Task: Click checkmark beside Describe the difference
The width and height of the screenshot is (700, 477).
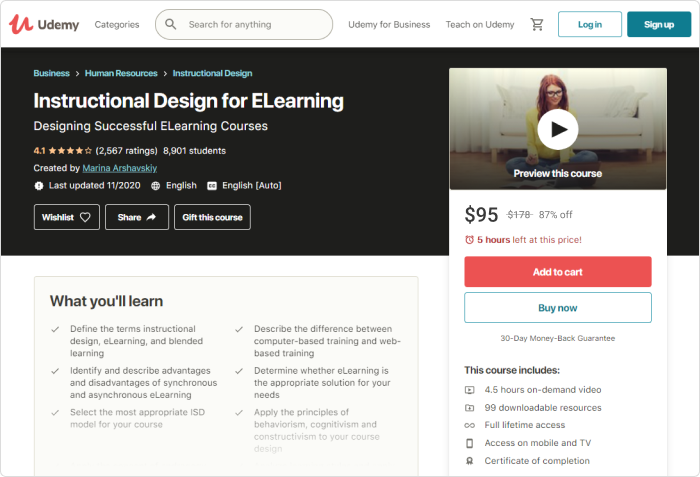Action: (239, 330)
